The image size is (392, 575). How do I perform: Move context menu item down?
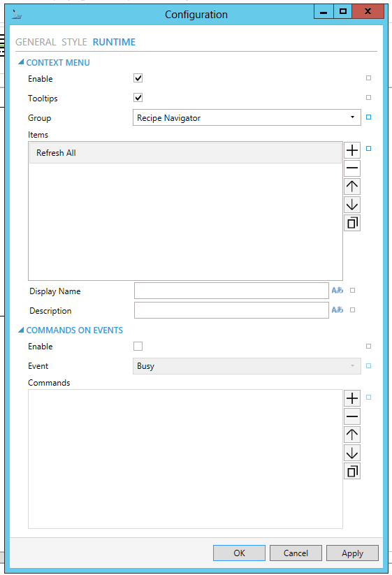tap(352, 205)
